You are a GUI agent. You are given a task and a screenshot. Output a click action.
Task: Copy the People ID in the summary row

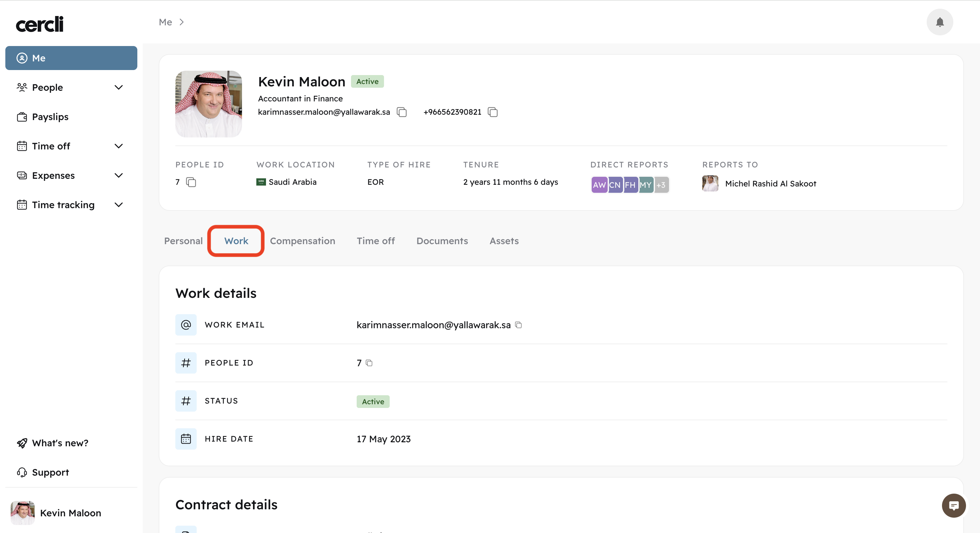[x=191, y=182]
